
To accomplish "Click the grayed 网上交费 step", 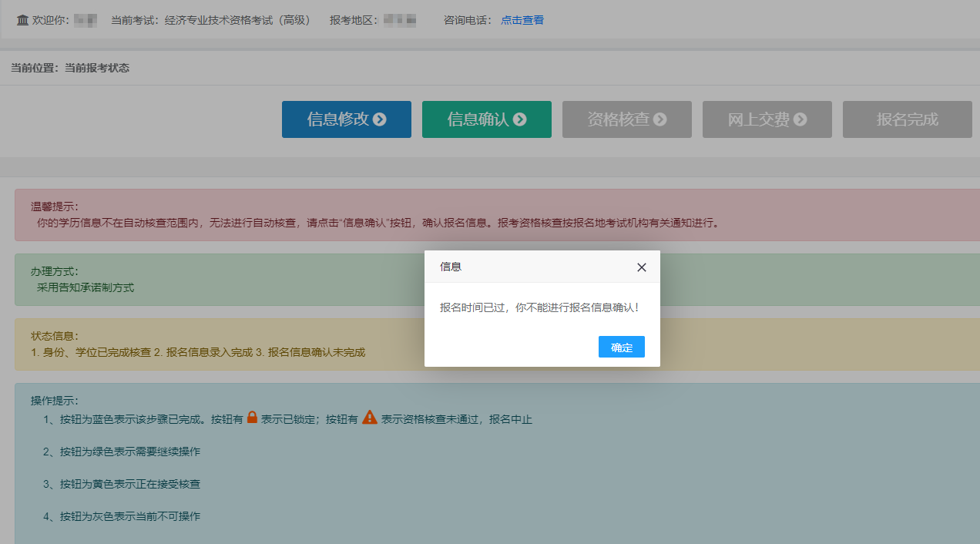I will (x=767, y=119).
